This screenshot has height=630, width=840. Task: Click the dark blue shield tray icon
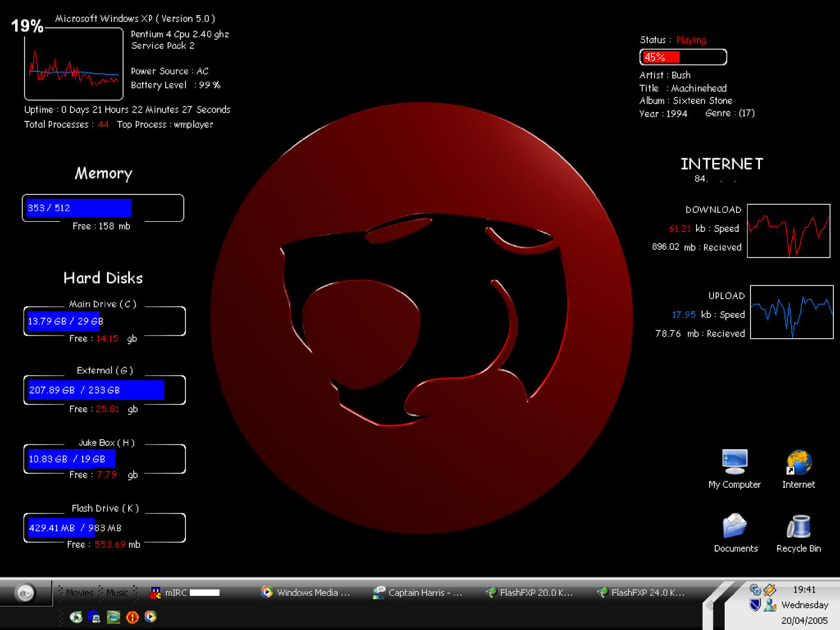coord(755,605)
